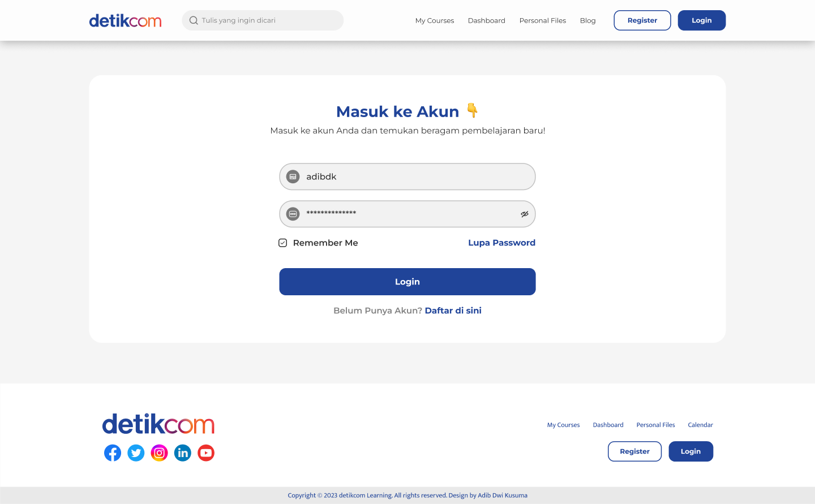Click the detikcom logo in header
The width and height of the screenshot is (815, 504).
click(x=125, y=21)
